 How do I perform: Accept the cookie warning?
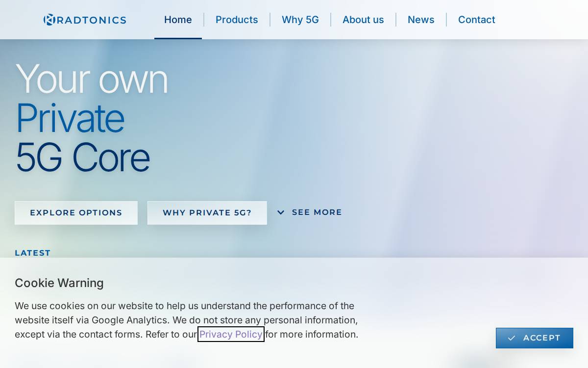[535, 338]
